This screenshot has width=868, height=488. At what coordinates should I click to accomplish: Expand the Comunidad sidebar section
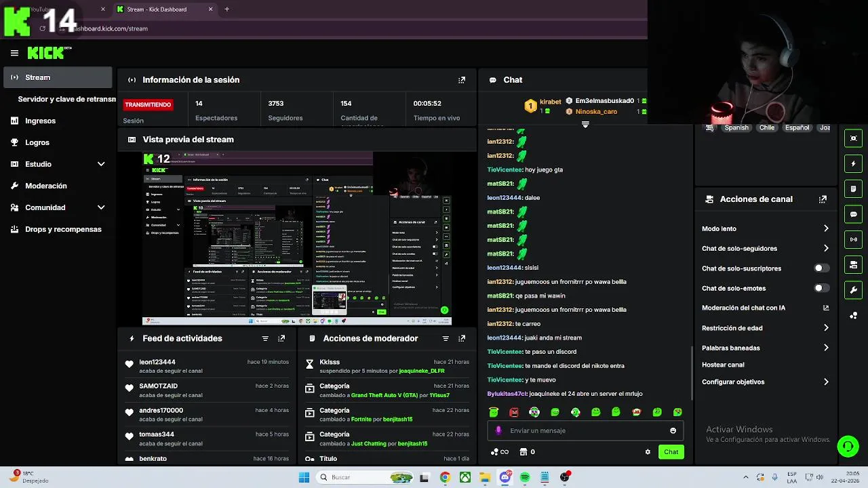[101, 207]
